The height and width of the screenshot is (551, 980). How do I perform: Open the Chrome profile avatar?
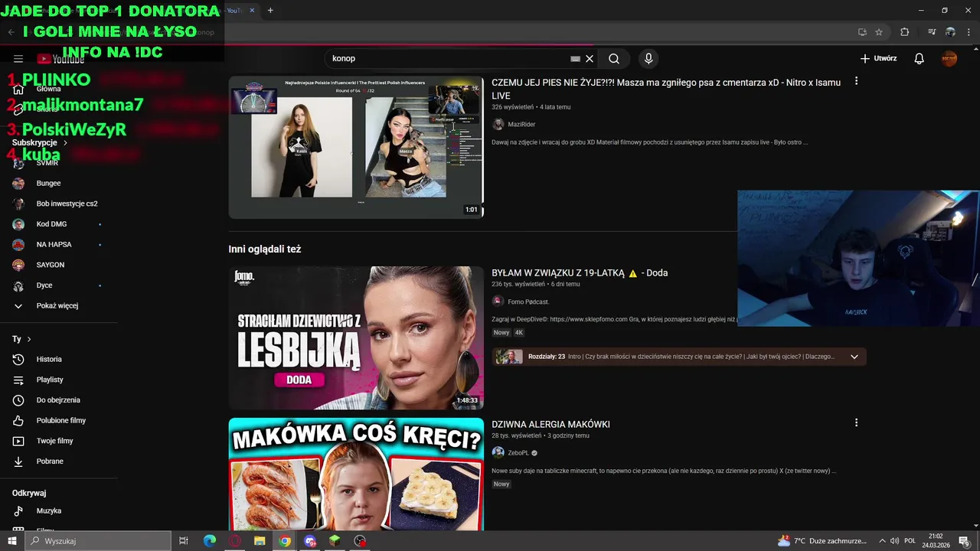tap(950, 32)
